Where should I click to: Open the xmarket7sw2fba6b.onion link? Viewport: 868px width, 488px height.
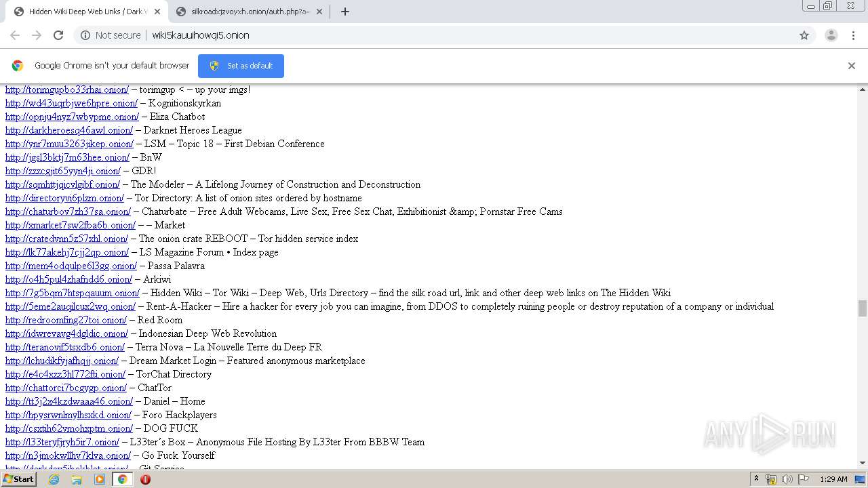[71, 225]
